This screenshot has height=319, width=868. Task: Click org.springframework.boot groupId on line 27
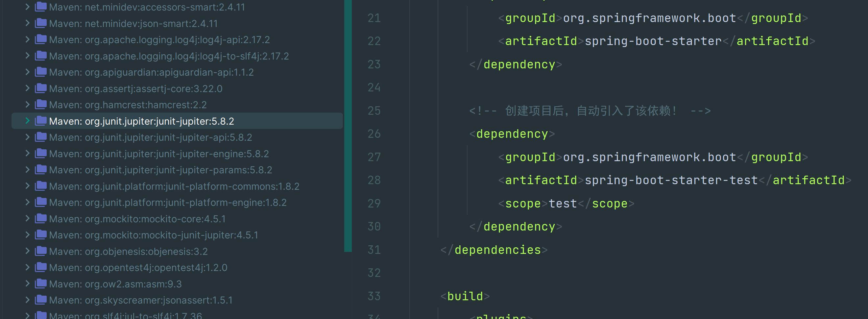click(x=650, y=157)
